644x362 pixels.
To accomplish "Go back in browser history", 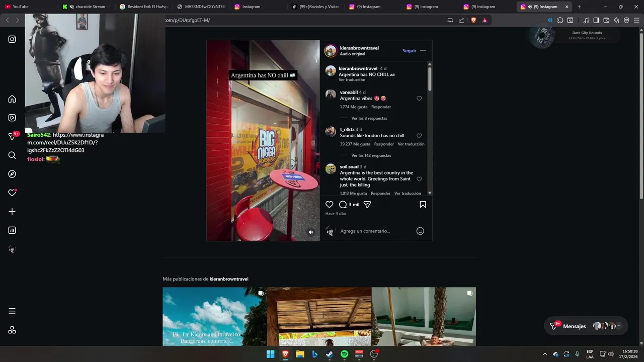I will coord(7,20).
